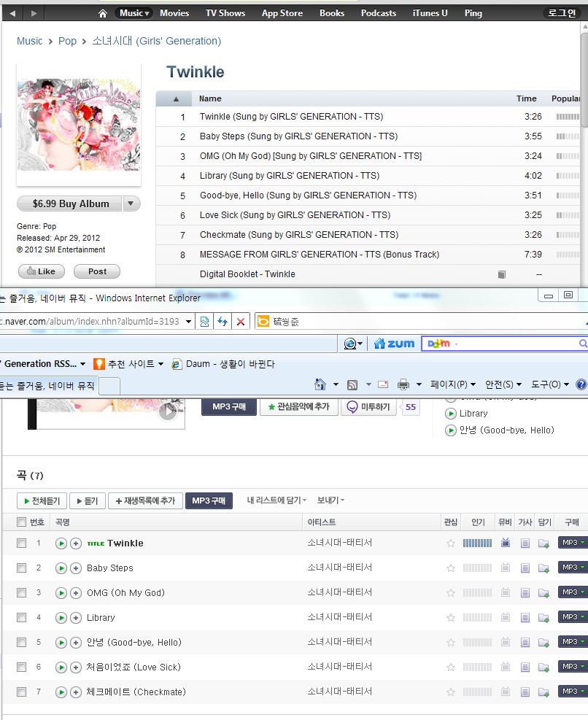The image size is (588, 720).
Task: Toggle select-all checkbox in track header
Action: point(22,522)
